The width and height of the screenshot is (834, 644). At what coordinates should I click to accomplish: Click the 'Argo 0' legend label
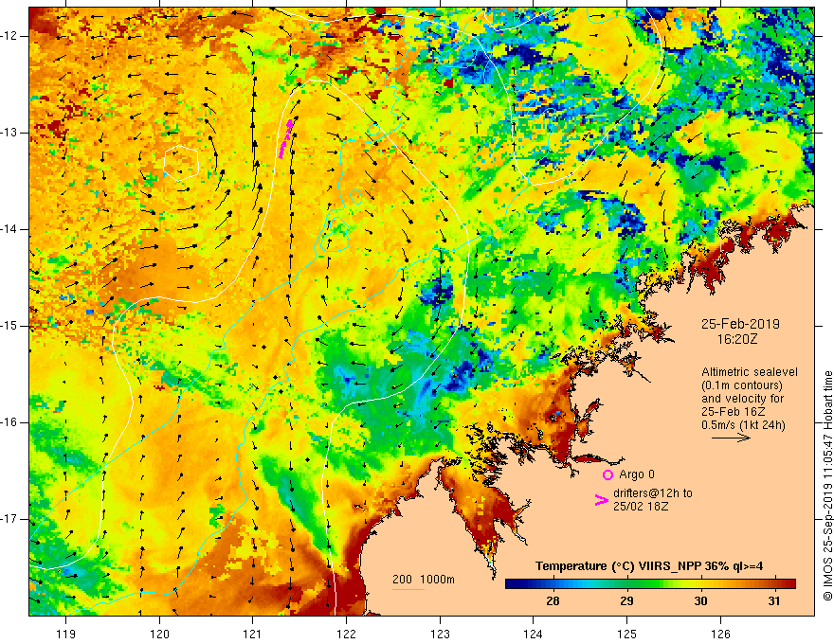(637, 474)
